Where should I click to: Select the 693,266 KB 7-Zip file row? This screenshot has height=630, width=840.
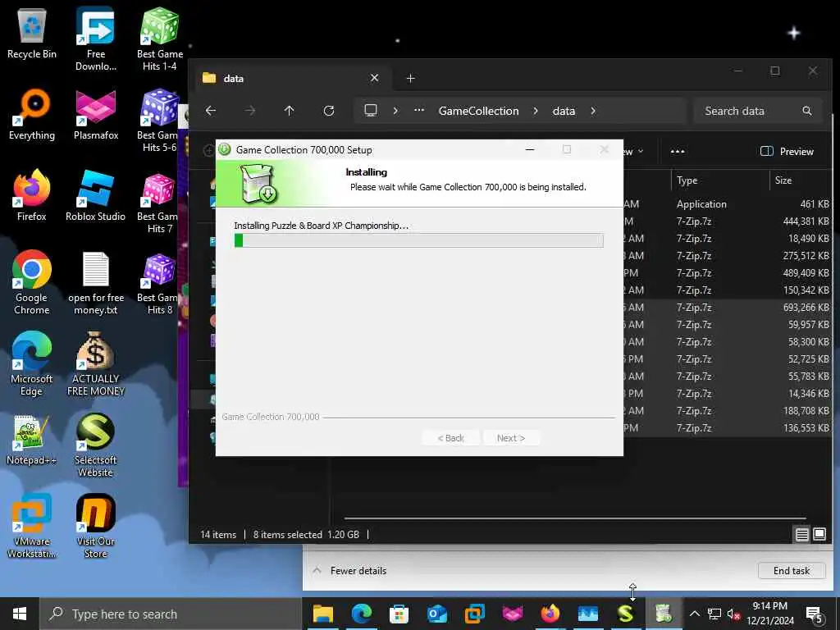click(728, 308)
